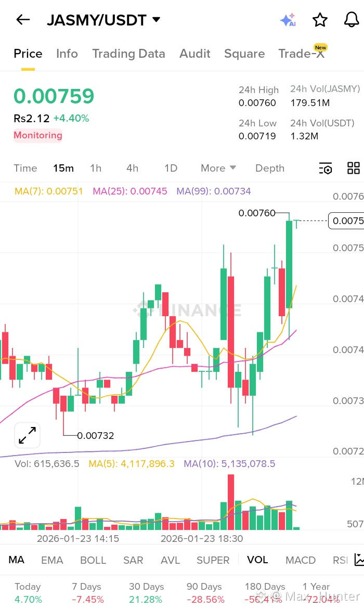The height and width of the screenshot is (609, 364).
Task: Tap the 2026-01-23 18:30 time label
Action: coord(202,539)
